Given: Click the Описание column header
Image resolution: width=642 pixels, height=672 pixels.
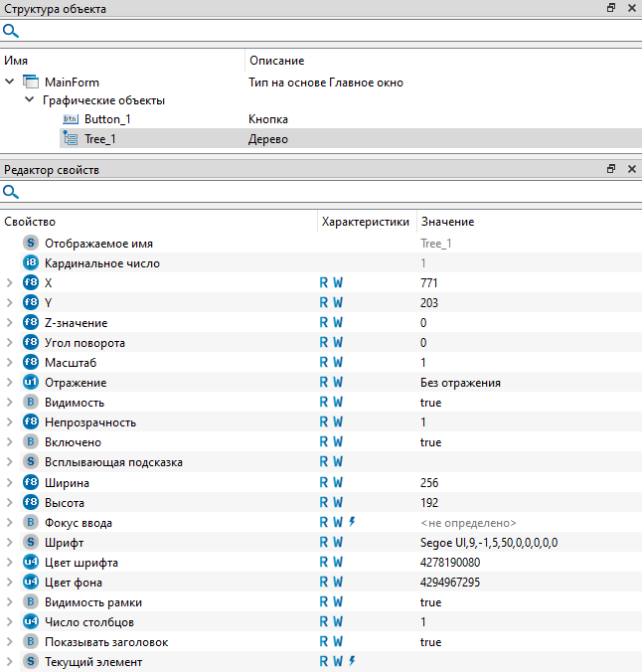Looking at the screenshot, I should (276, 61).
